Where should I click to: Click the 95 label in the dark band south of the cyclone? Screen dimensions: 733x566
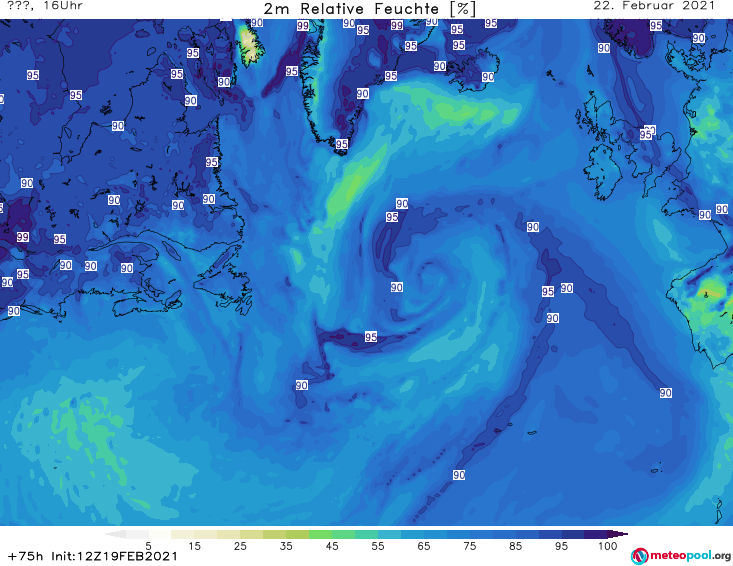point(371,337)
